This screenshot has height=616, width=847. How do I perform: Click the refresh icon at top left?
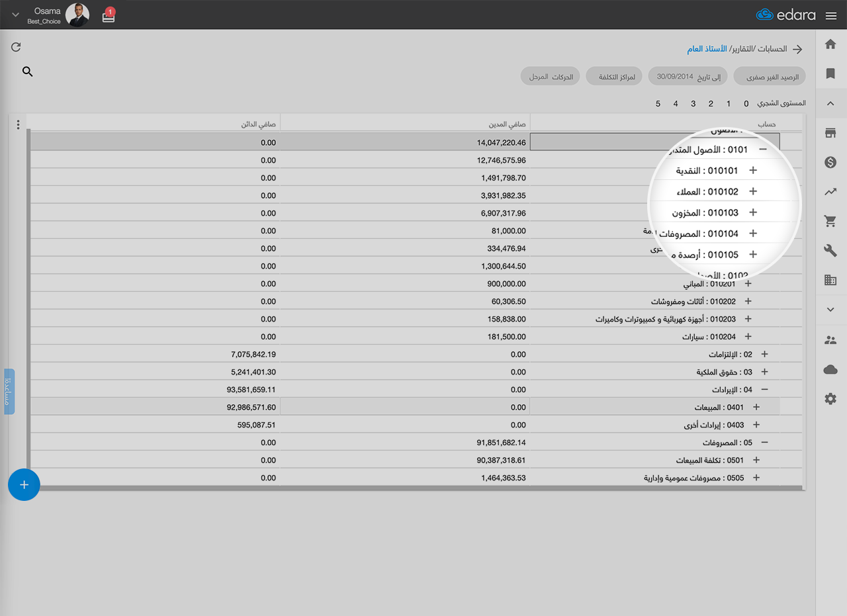(x=17, y=47)
